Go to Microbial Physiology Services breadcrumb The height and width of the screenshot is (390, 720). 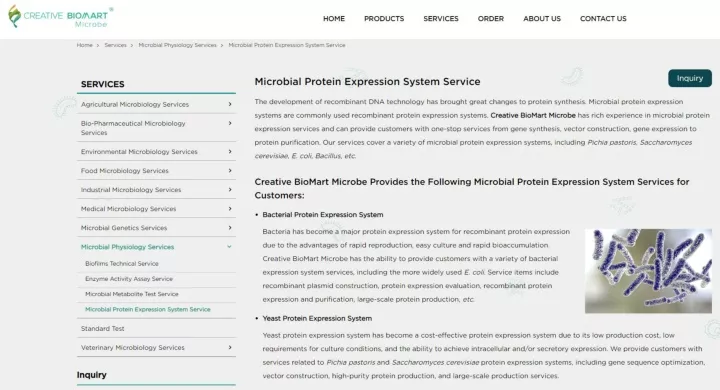coord(177,45)
